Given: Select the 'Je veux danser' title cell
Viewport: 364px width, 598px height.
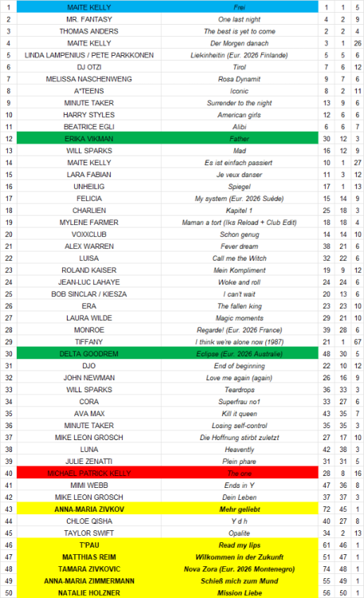Looking at the screenshot, I should tap(240, 175).
